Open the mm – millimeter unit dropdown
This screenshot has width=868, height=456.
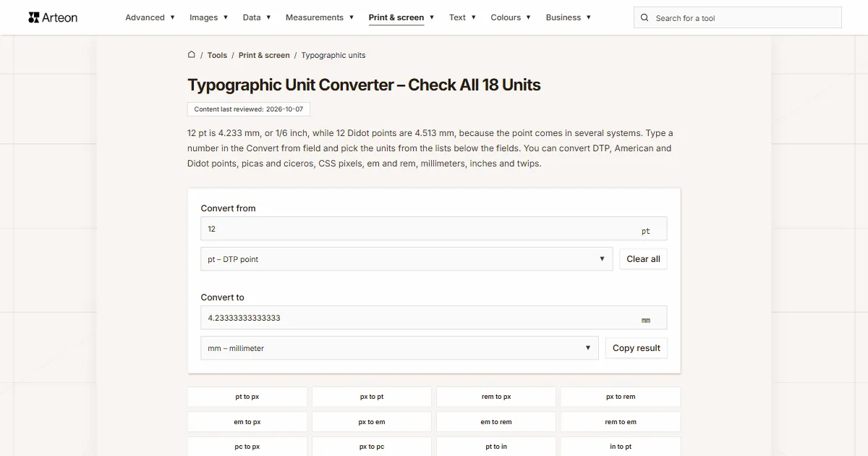(x=399, y=348)
